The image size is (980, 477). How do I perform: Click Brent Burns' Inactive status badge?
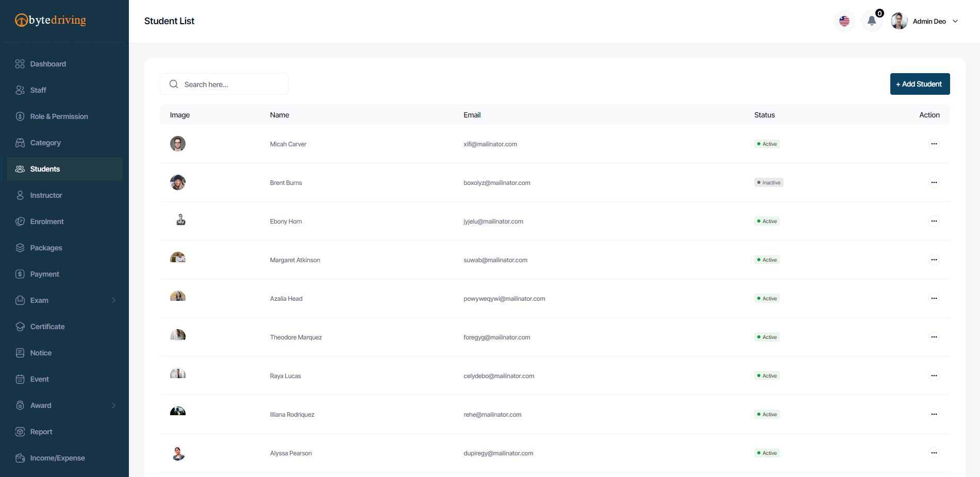(x=769, y=182)
